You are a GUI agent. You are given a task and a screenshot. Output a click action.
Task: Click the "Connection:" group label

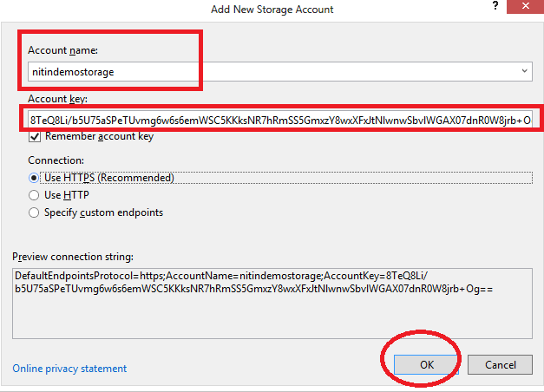(x=56, y=160)
